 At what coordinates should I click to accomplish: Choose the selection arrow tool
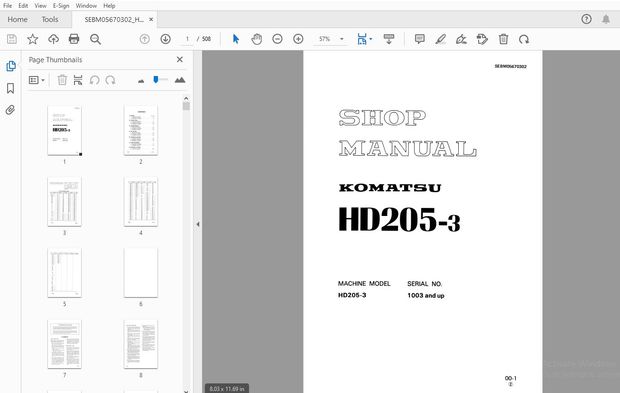pyautogui.click(x=236, y=39)
